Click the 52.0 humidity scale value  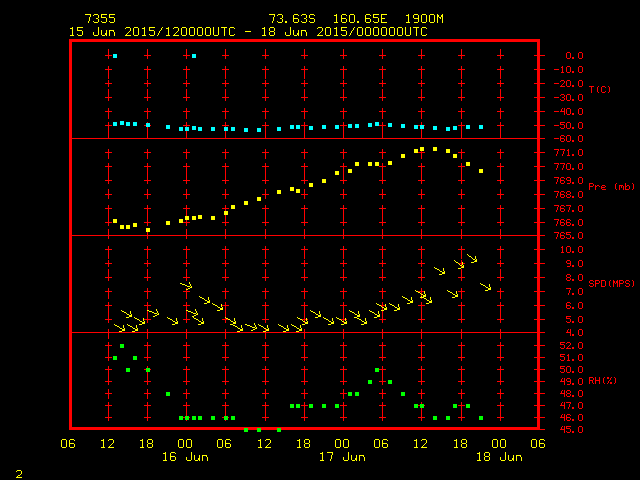pyautogui.click(x=568, y=346)
